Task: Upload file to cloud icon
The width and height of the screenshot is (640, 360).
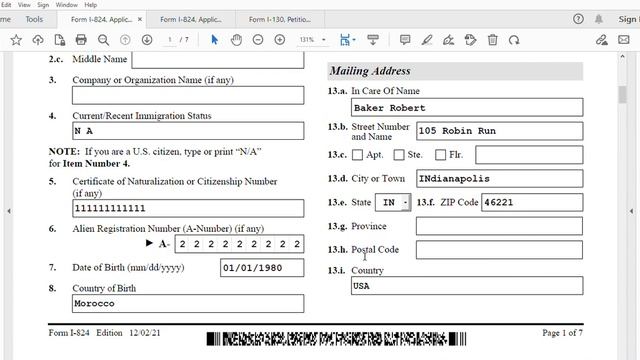Action: (38, 40)
